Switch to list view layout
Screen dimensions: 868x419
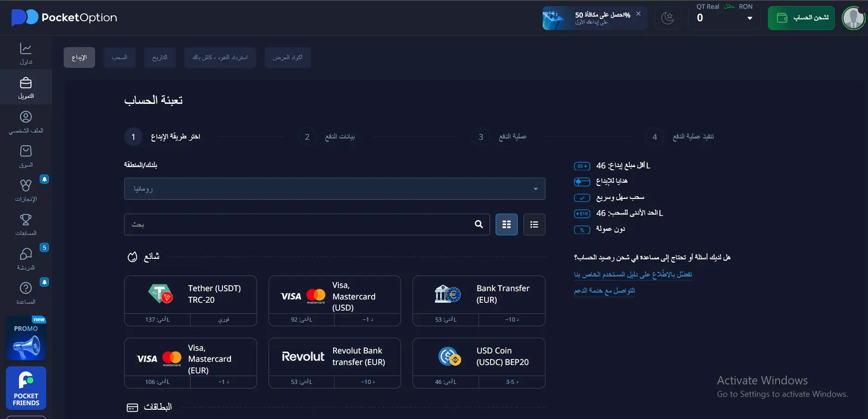pos(534,225)
